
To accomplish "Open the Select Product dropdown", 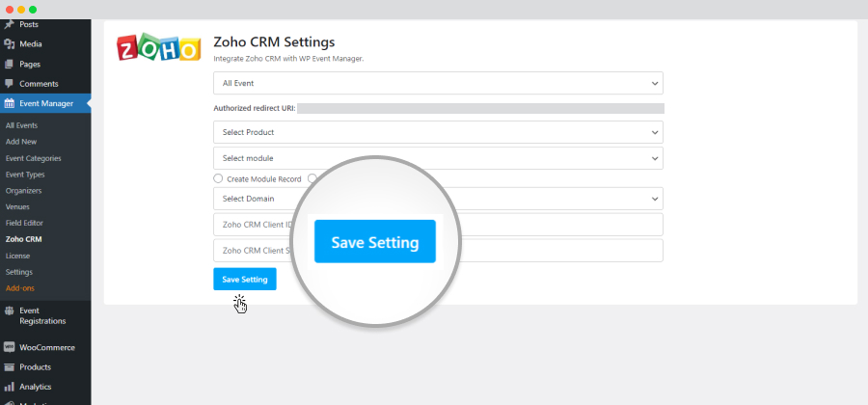I will coord(438,132).
